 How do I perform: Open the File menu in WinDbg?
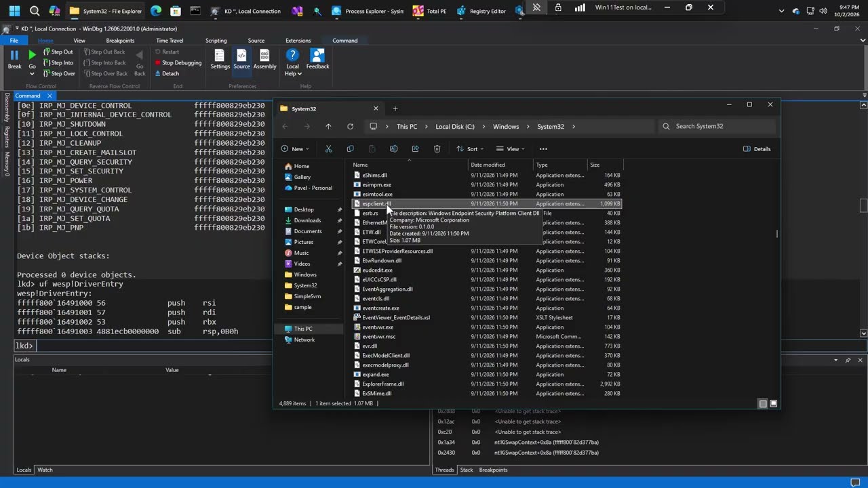[14, 41]
